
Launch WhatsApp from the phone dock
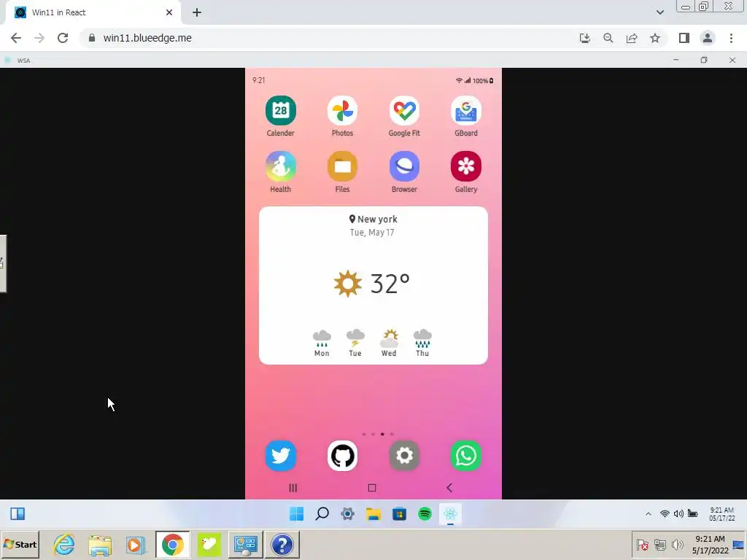[465, 456]
